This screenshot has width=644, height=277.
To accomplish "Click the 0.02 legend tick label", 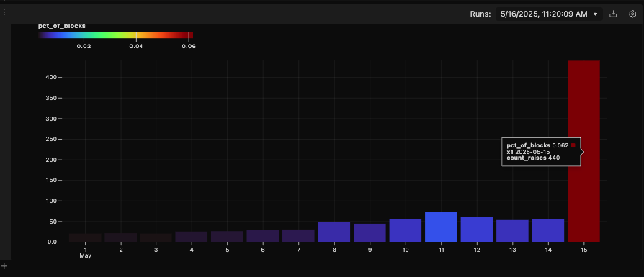I will tap(84, 46).
